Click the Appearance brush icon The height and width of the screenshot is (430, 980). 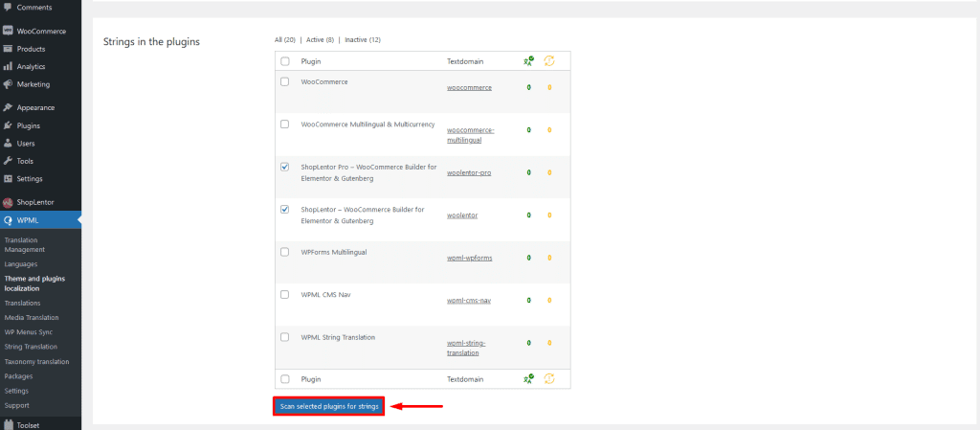8,107
